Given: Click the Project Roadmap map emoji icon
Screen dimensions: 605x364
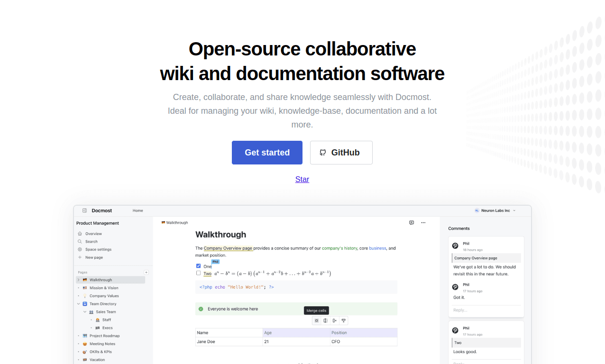Looking at the screenshot, I should pyautogui.click(x=85, y=336).
